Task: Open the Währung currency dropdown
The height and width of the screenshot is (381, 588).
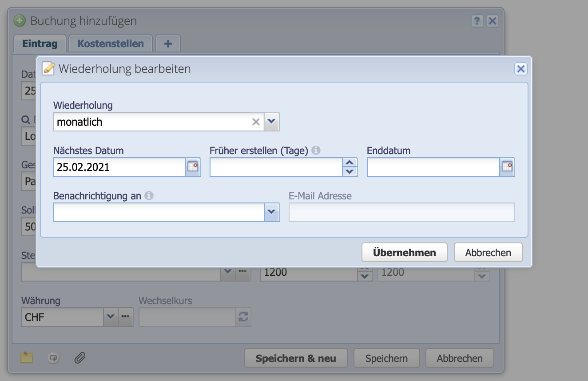Action: (111, 317)
